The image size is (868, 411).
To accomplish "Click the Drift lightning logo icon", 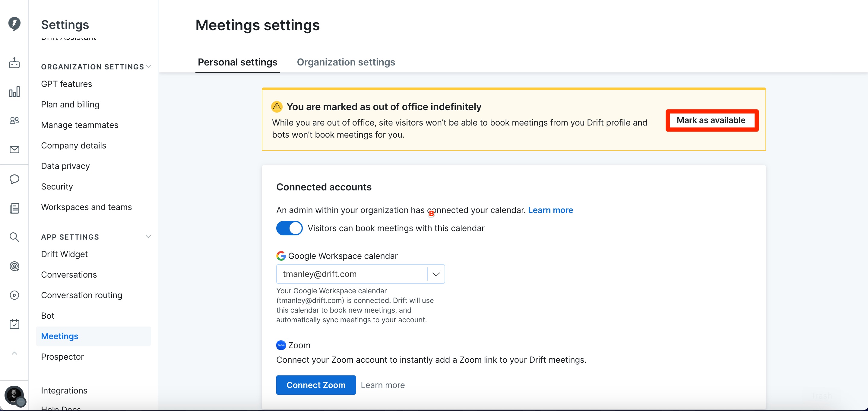I will pos(14,24).
